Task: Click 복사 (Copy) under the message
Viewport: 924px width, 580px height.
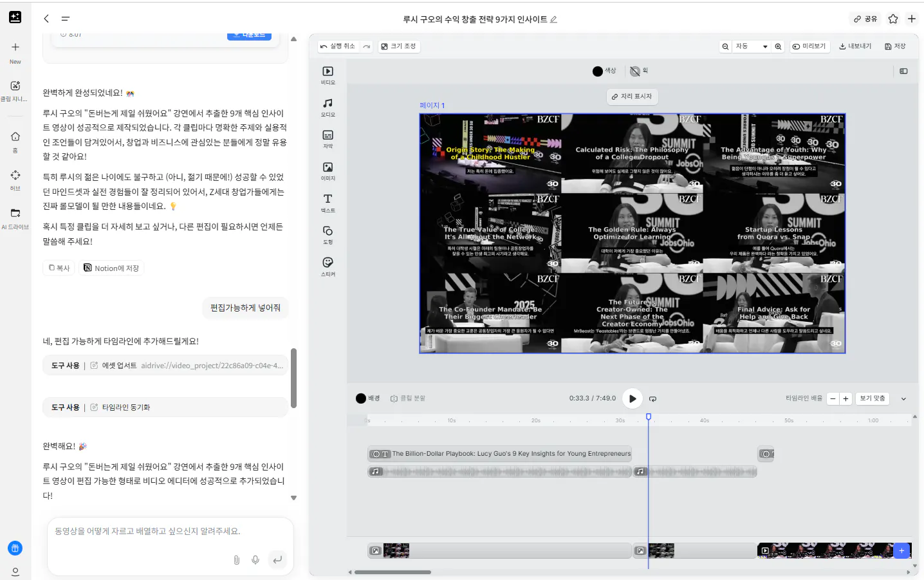Action: click(x=59, y=268)
